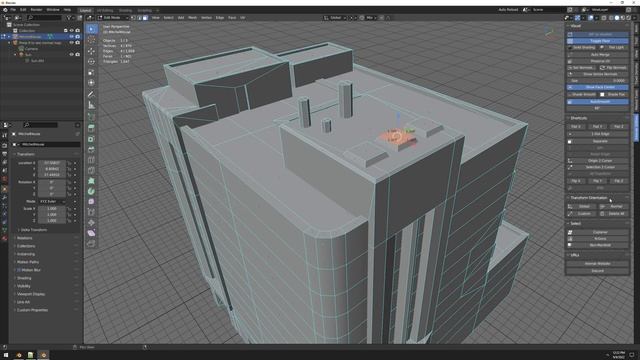
Task: Select the Scale tool
Action: click(91, 72)
